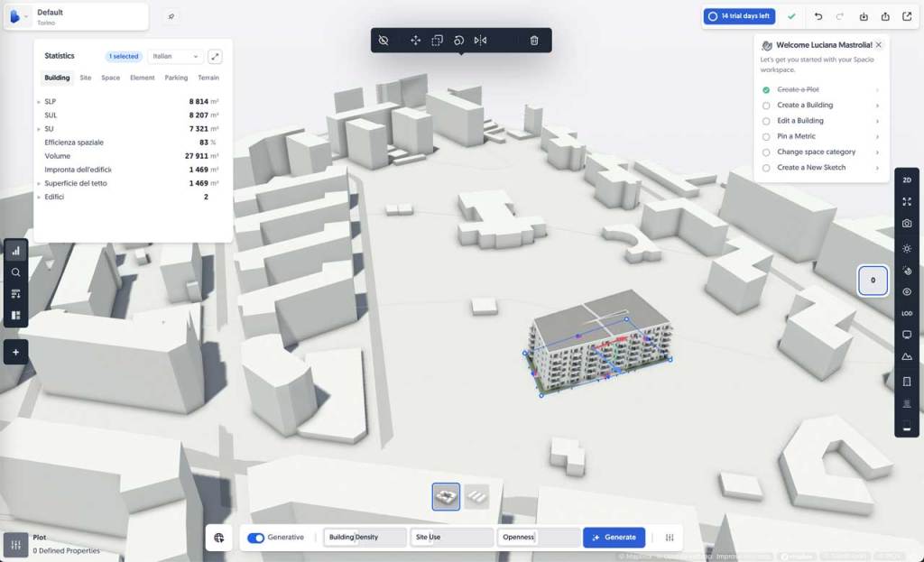The image size is (924, 562).
Task: Check the Create a Building task
Action: 765,105
